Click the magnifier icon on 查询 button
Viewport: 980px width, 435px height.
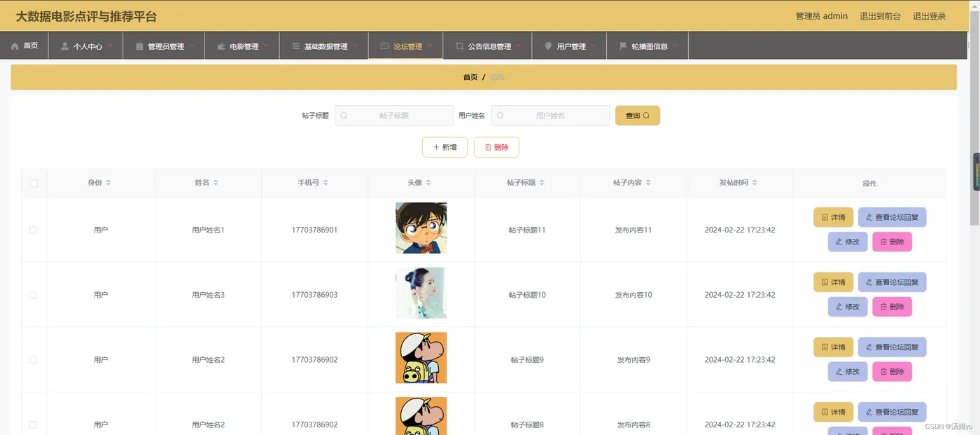point(646,116)
